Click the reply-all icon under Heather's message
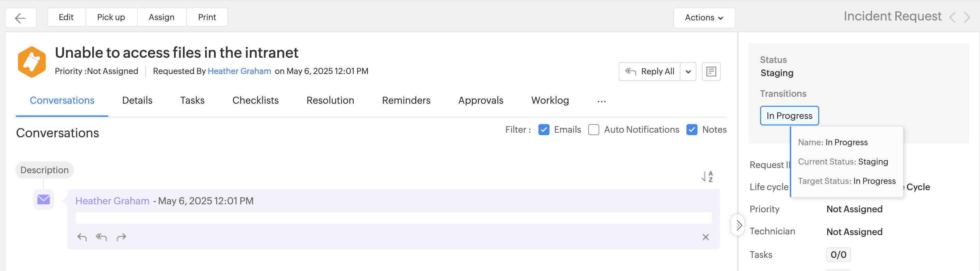Viewport: 980px width, 271px height. 101,237
